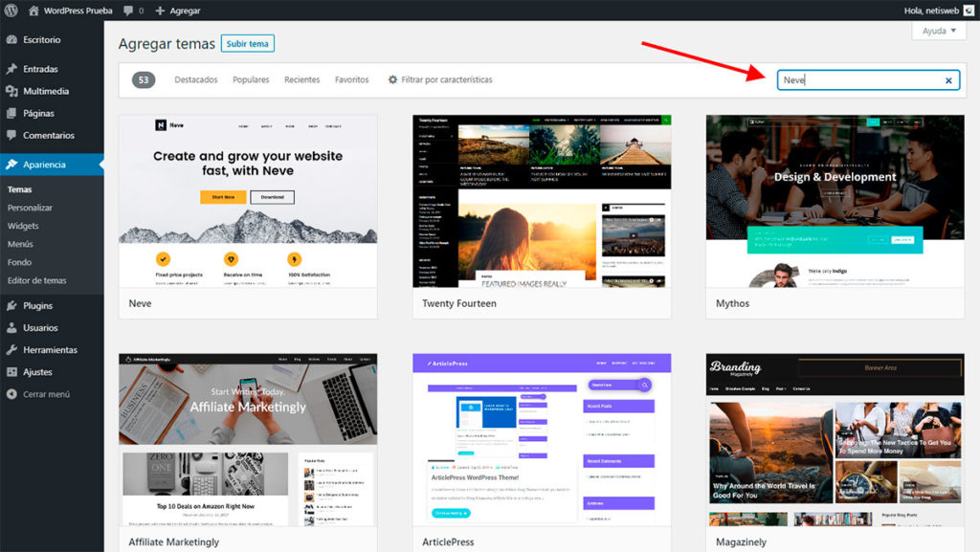
Task: Switch to the Recientes tab
Action: pos(301,80)
